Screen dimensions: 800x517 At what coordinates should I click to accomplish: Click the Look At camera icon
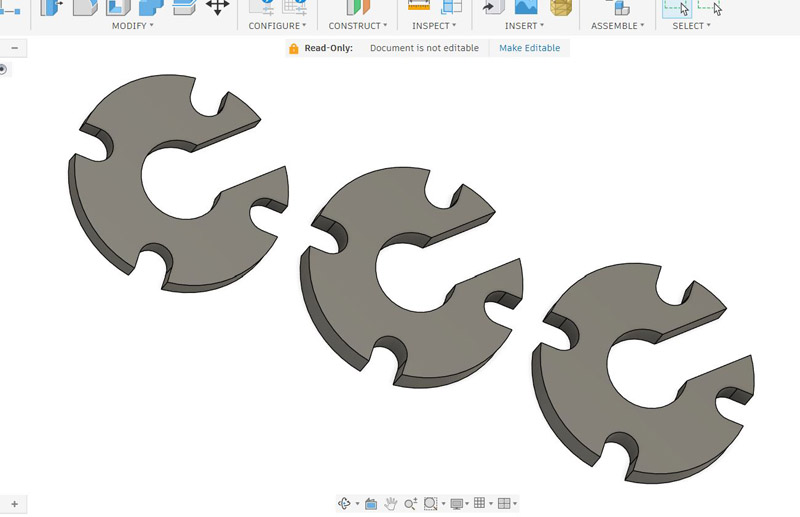click(x=371, y=504)
